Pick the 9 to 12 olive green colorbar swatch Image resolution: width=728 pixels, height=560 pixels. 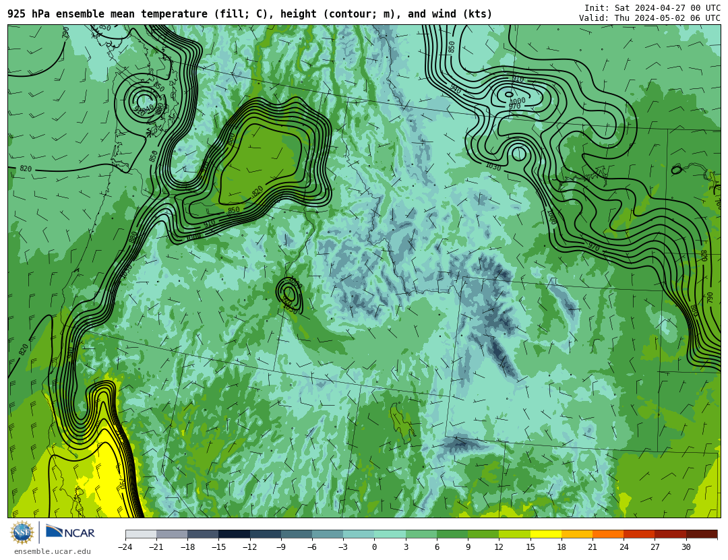[483, 534]
